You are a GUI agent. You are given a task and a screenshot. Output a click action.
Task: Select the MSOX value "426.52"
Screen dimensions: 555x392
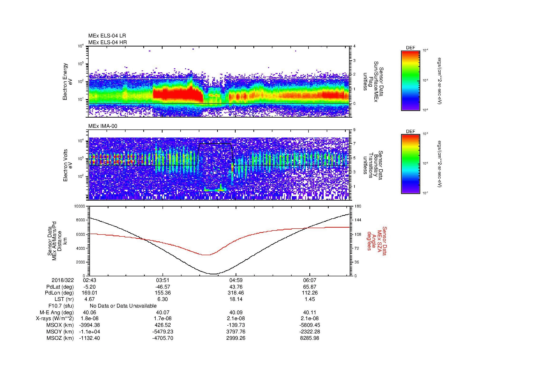pos(163,325)
